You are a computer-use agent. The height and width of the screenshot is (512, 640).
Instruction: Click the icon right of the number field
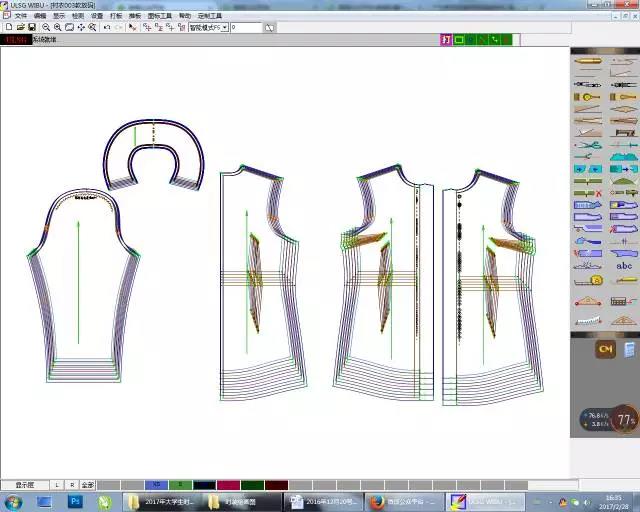click(x=269, y=28)
